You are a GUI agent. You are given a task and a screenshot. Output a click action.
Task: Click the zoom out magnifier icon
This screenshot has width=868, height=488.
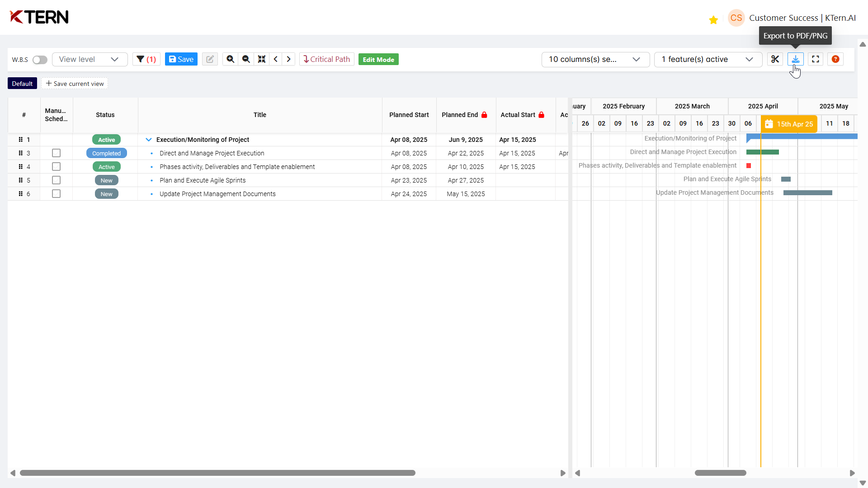coord(246,59)
